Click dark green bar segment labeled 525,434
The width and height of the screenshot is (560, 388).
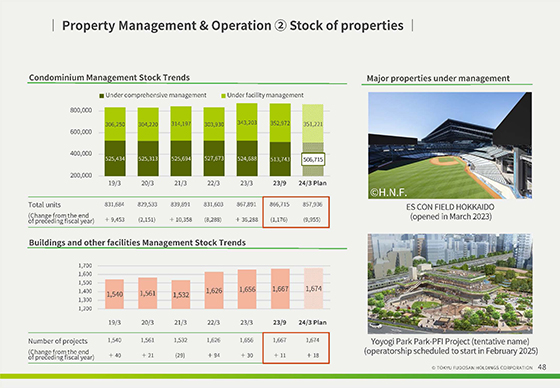coord(115,158)
